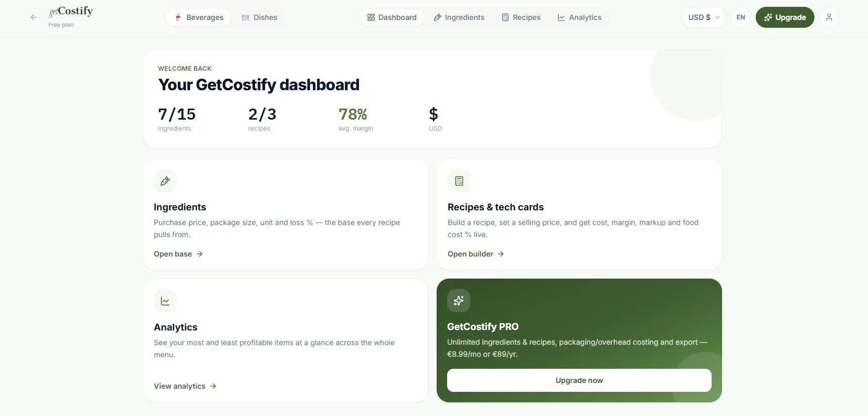Click the $ USD currency stat

[435, 119]
